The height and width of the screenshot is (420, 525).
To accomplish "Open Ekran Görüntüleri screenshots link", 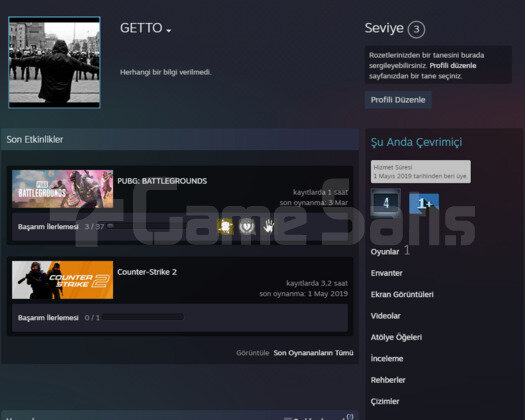I will 402,295.
